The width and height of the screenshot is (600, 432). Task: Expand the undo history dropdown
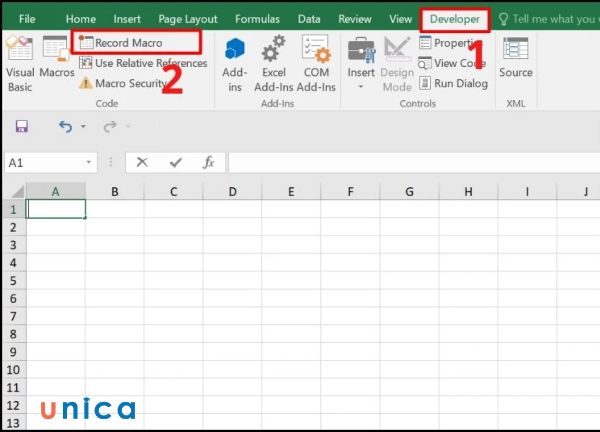(83, 126)
